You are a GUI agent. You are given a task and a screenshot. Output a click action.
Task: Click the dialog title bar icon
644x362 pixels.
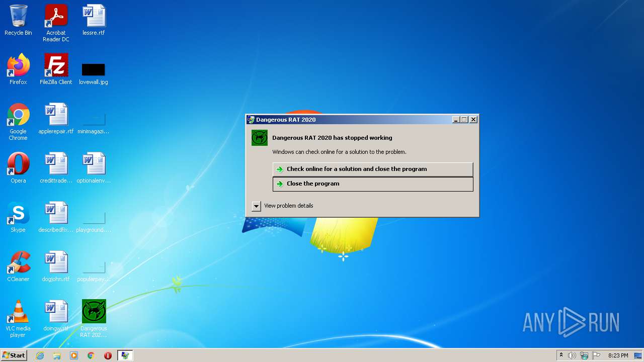251,120
